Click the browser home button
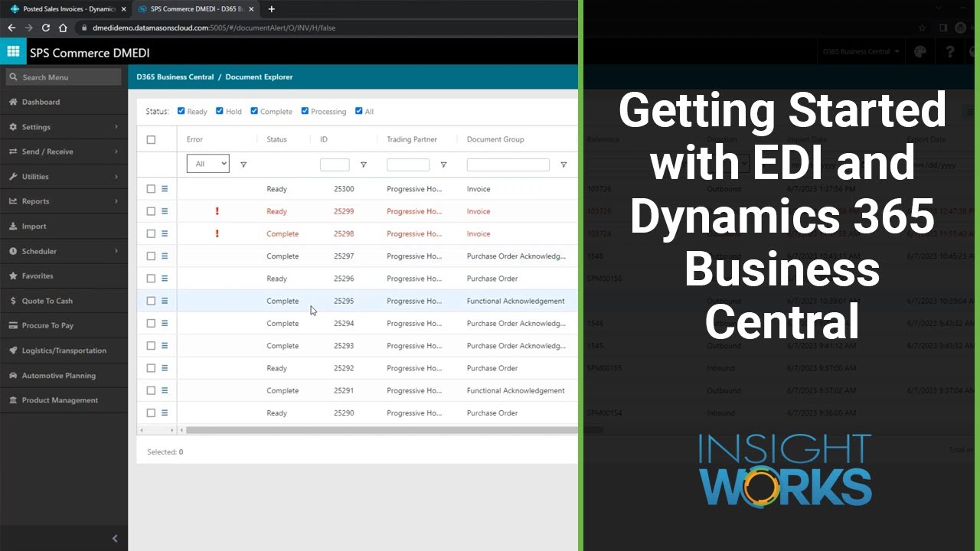This screenshot has height=551, width=980. (x=63, y=28)
